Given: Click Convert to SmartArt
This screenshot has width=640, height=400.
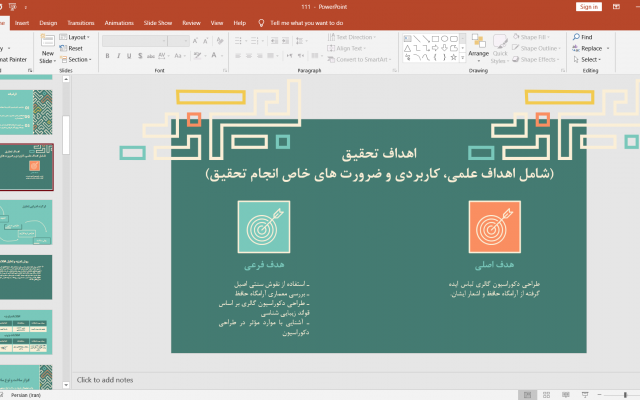Looking at the screenshot, I should (360, 59).
